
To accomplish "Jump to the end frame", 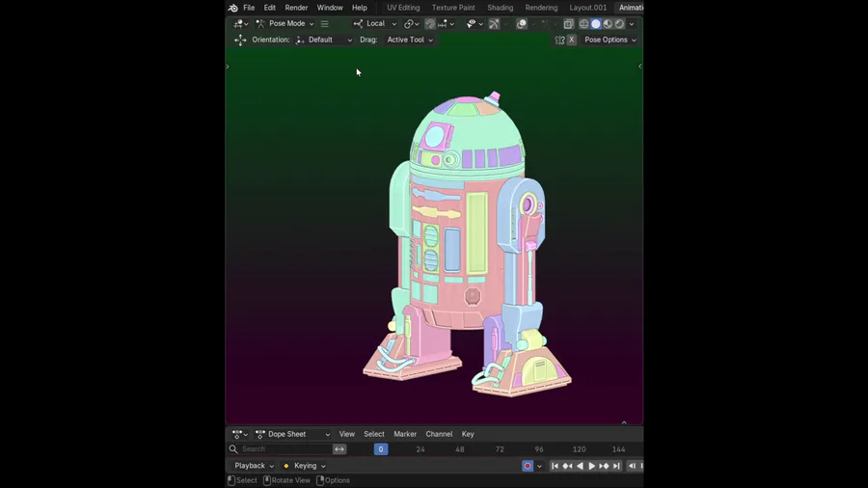I will pos(616,466).
